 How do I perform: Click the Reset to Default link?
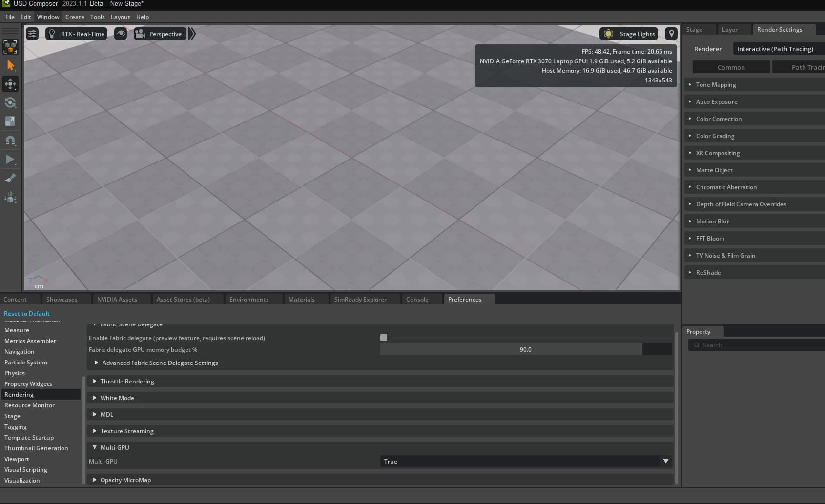point(27,313)
